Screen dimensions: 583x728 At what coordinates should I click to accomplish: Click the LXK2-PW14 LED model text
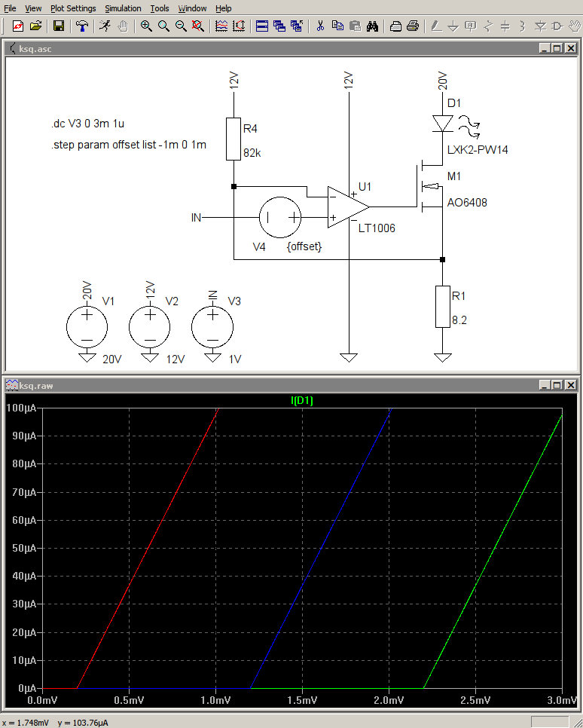click(x=478, y=149)
